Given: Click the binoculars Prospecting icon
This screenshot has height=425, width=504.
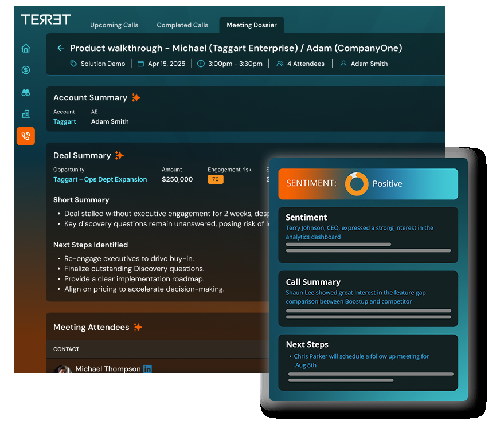Looking at the screenshot, I should pyautogui.click(x=25, y=92).
